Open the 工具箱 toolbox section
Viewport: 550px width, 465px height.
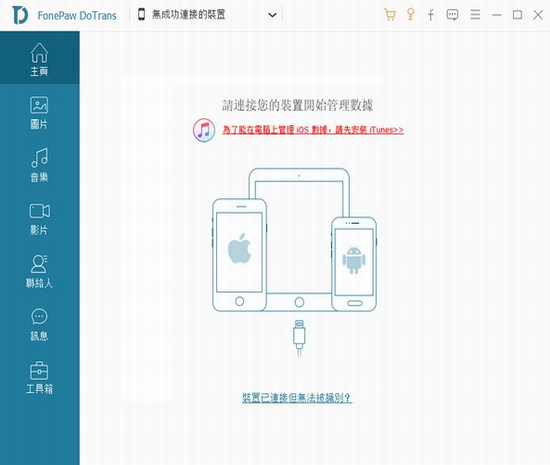(x=39, y=378)
